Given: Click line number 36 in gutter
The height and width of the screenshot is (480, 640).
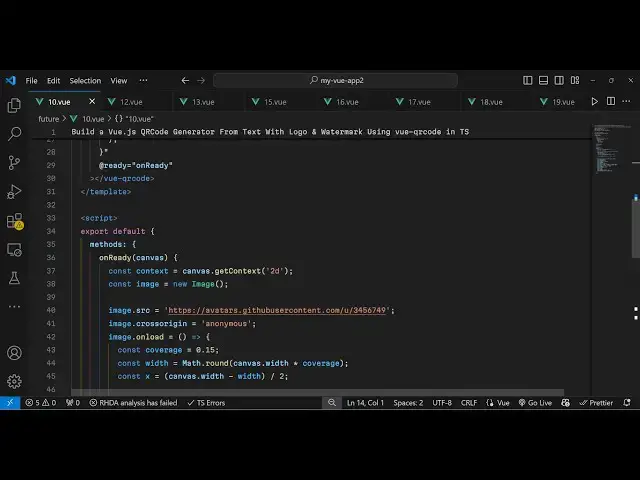Looking at the screenshot, I should coord(51,258).
